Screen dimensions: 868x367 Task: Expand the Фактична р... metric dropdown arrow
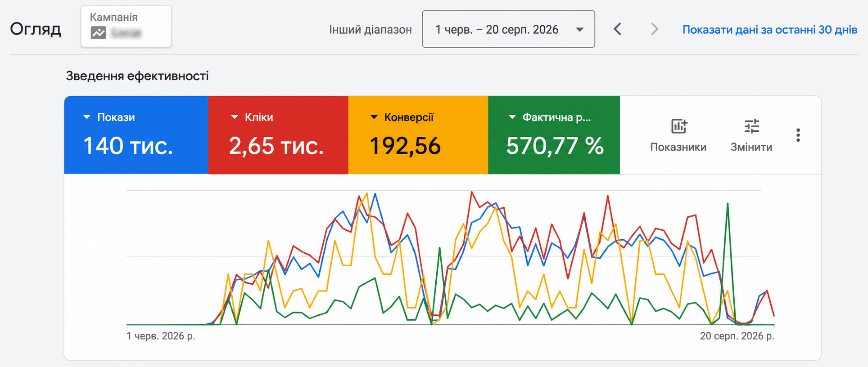pos(512,117)
